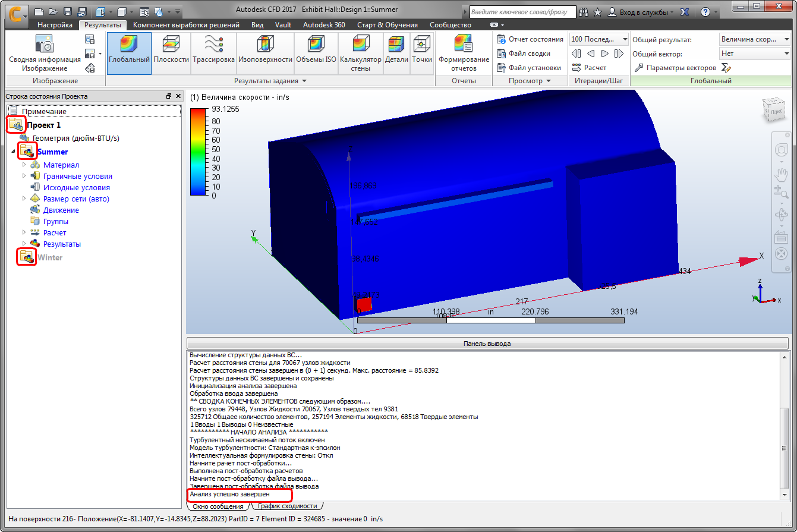Expand the Просмотр panel arrow
The width and height of the screenshot is (797, 532).
[x=549, y=81]
